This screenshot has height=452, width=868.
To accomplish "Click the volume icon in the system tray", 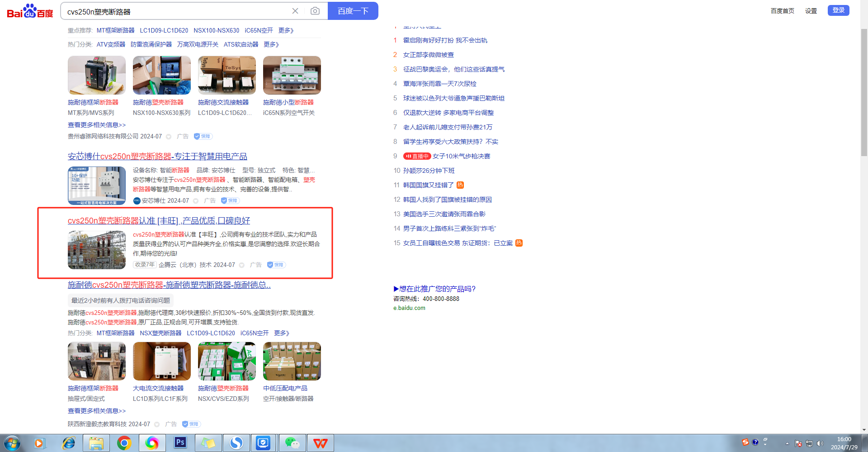I will coord(820,443).
